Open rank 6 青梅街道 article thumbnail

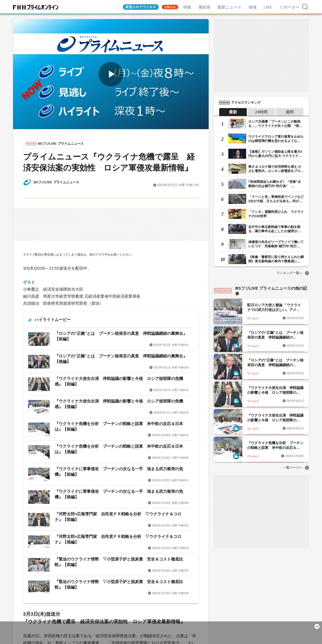pos(237,199)
